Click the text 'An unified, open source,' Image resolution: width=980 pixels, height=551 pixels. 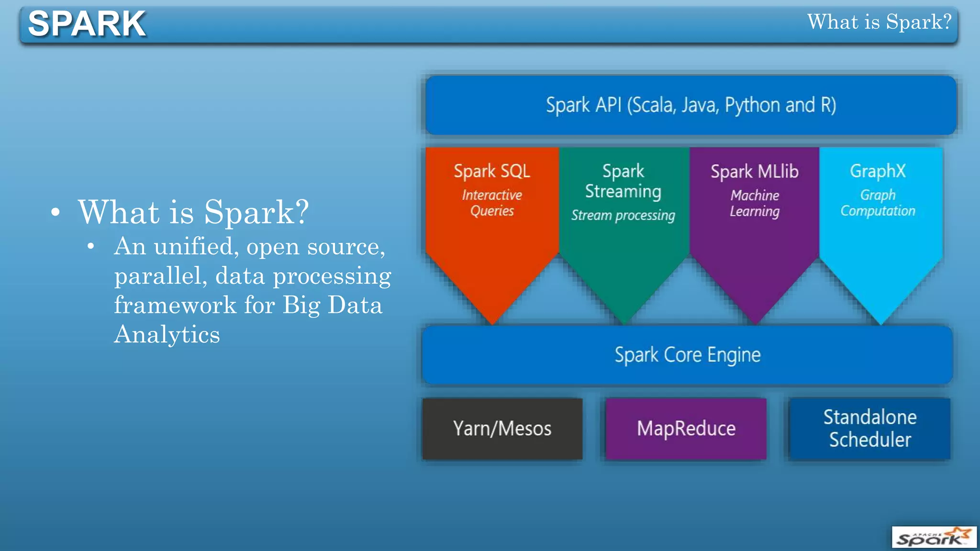click(250, 247)
